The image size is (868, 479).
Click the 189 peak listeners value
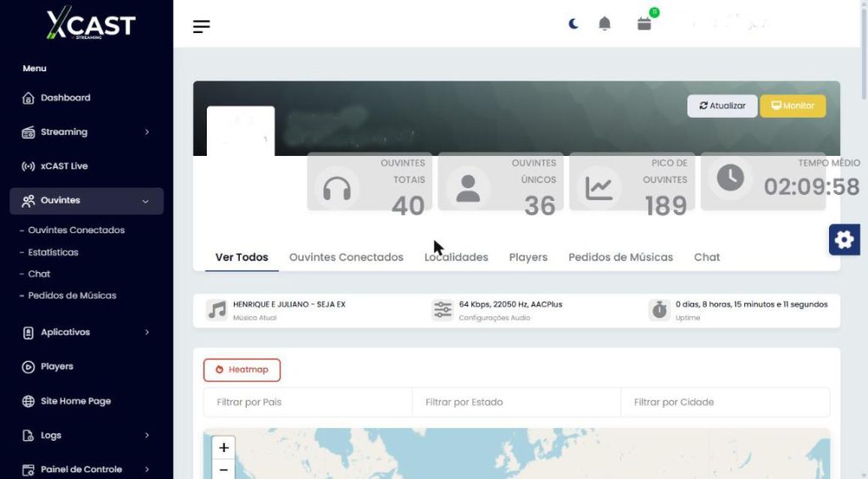point(666,206)
